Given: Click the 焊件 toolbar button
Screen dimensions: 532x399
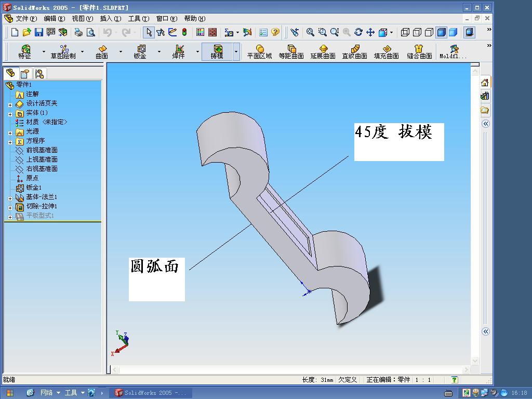Looking at the screenshot, I should [x=179, y=51].
